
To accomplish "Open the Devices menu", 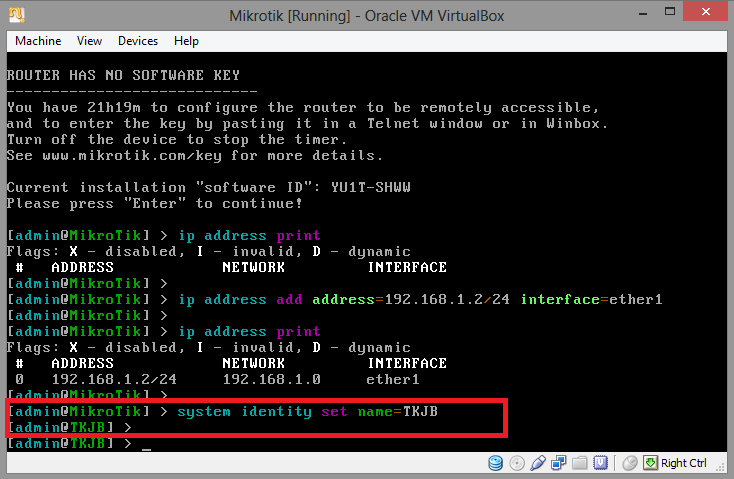I will [x=138, y=41].
